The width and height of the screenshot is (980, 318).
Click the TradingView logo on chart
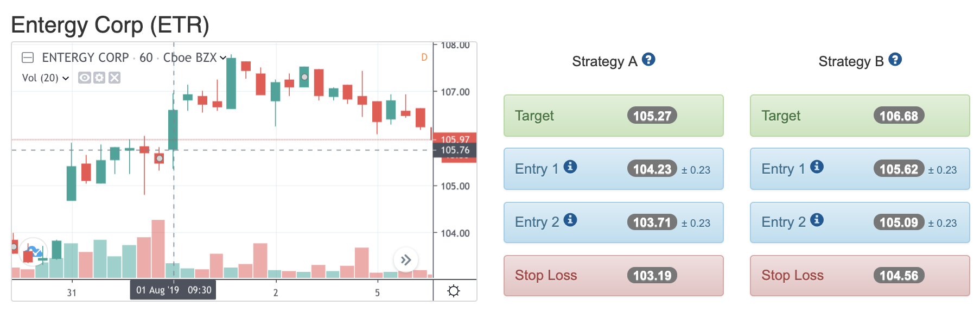coord(34,251)
